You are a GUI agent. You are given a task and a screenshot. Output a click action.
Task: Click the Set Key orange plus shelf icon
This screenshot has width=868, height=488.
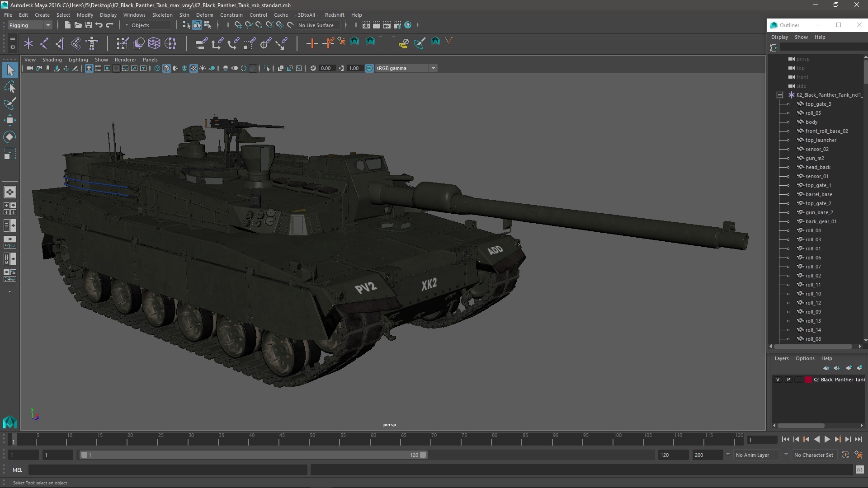pos(312,43)
